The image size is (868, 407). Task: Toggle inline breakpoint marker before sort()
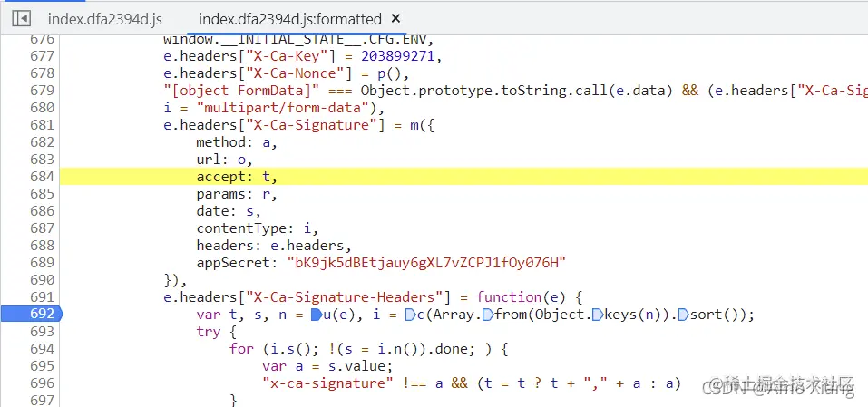click(x=684, y=315)
